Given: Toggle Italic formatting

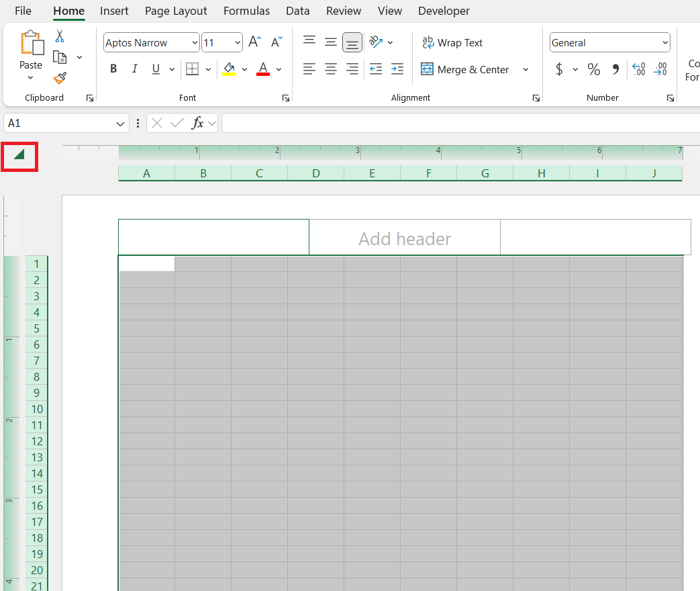Looking at the screenshot, I should [x=134, y=69].
